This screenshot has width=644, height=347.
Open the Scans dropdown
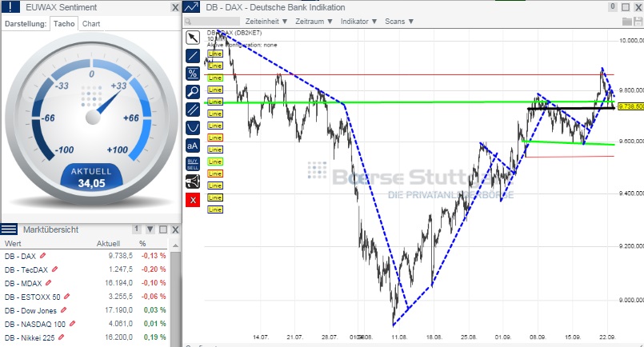click(x=399, y=22)
